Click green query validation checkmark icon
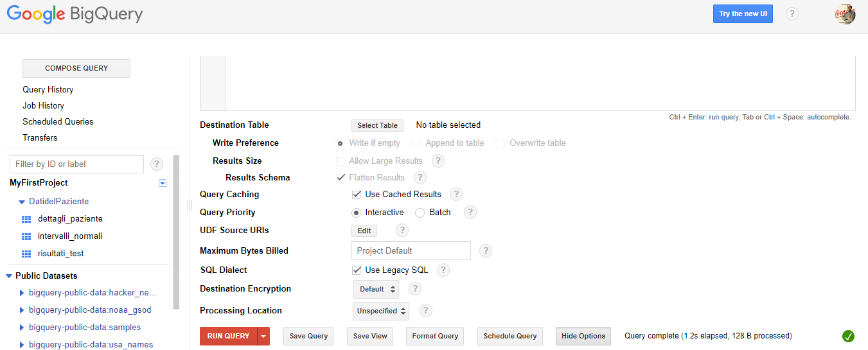The height and width of the screenshot is (350, 868). coord(848,336)
